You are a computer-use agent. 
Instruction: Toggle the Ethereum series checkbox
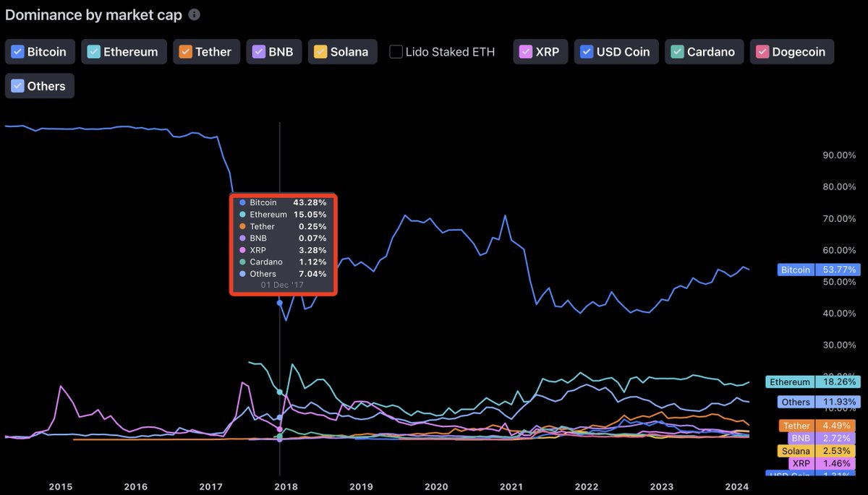point(93,52)
